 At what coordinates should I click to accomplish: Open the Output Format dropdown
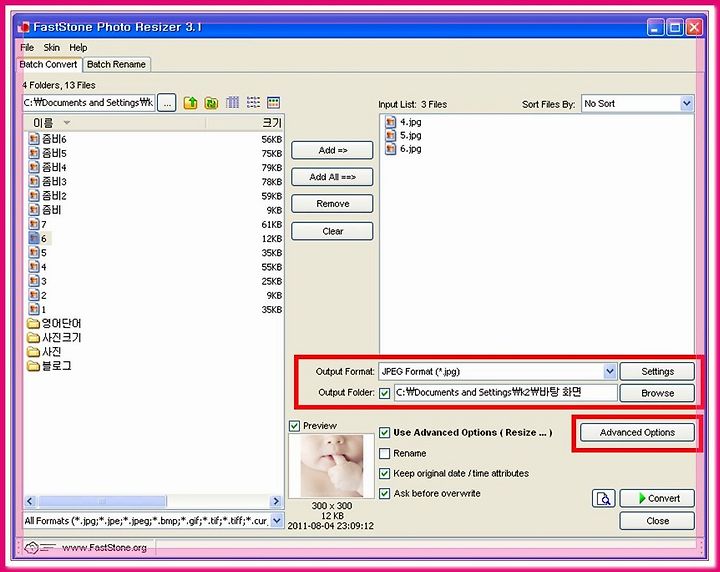pyautogui.click(x=609, y=371)
